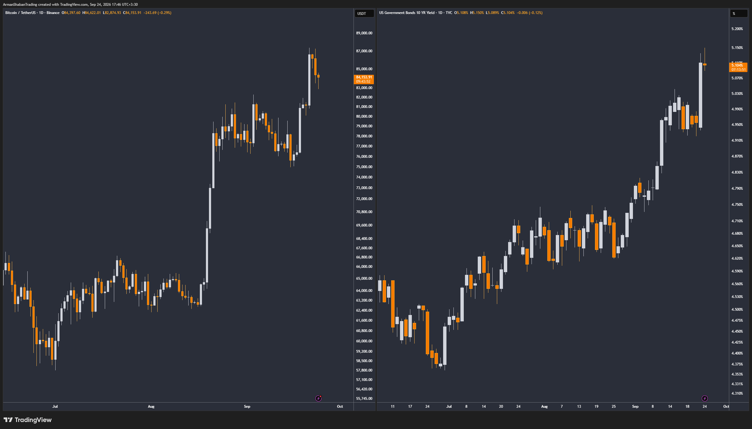Click the 85,000.00 price axis label
Image resolution: width=752 pixels, height=429 pixels.
(x=364, y=69)
